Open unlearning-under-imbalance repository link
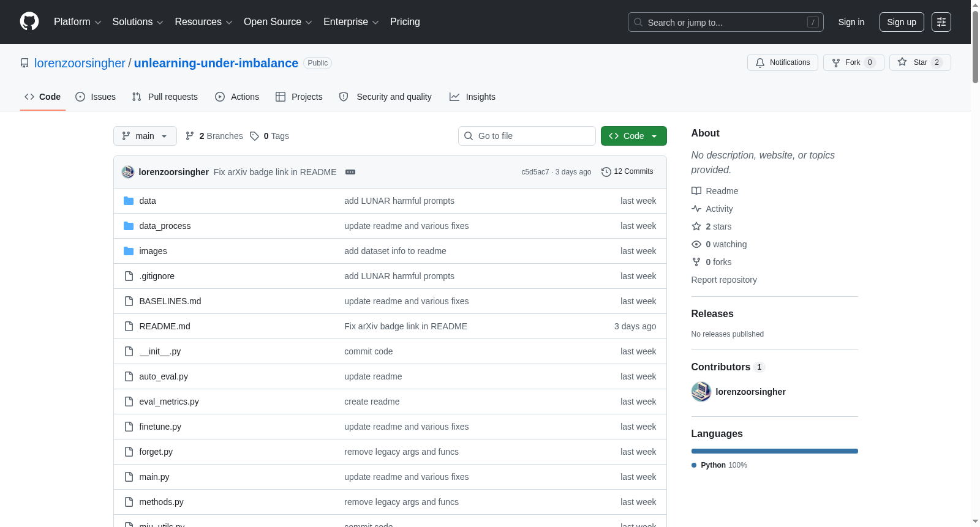 point(216,63)
